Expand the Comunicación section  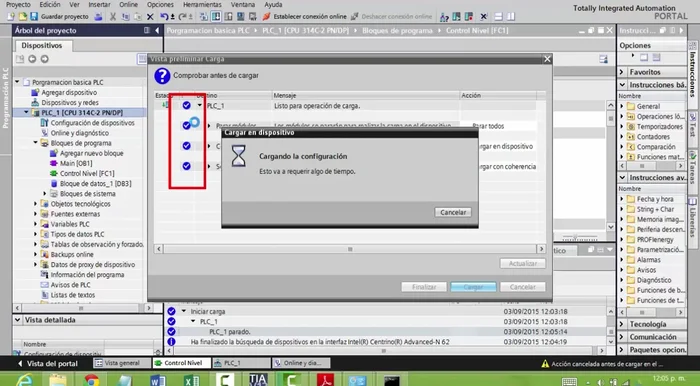click(622, 337)
